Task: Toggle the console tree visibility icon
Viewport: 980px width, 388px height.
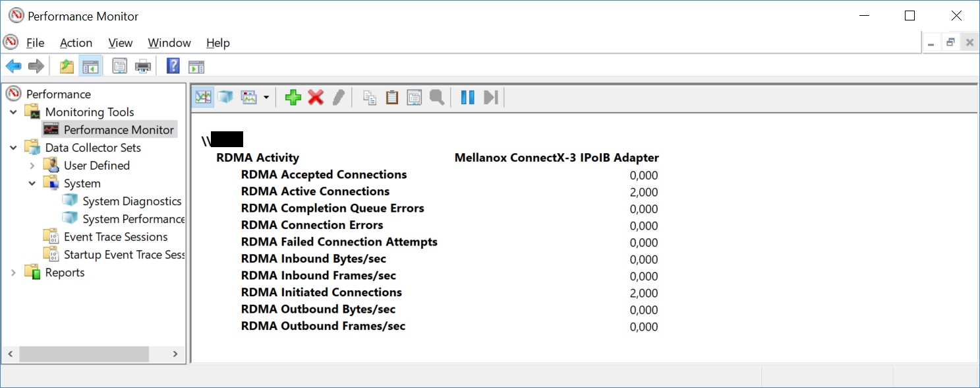Action: pyautogui.click(x=91, y=65)
